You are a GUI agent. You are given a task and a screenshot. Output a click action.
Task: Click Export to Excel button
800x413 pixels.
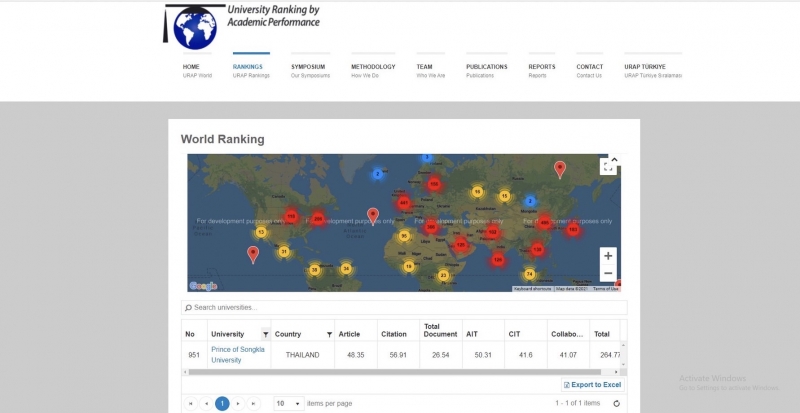tap(592, 384)
